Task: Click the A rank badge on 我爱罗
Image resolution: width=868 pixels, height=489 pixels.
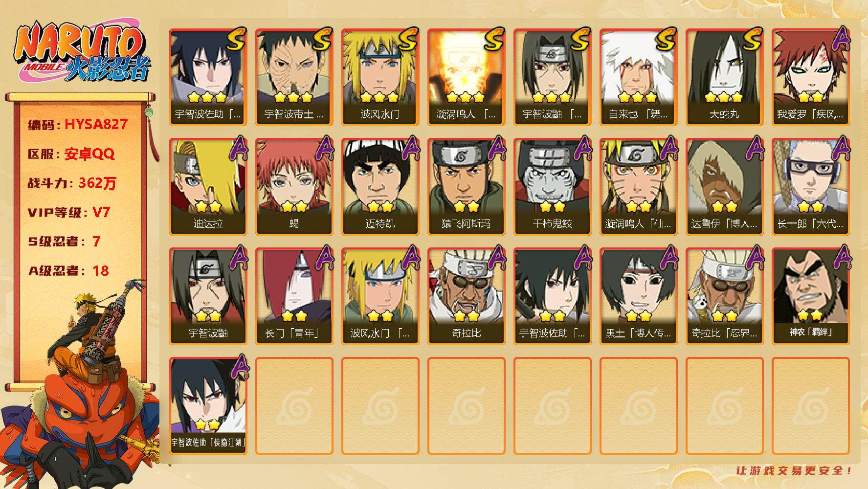Action: 840,39
